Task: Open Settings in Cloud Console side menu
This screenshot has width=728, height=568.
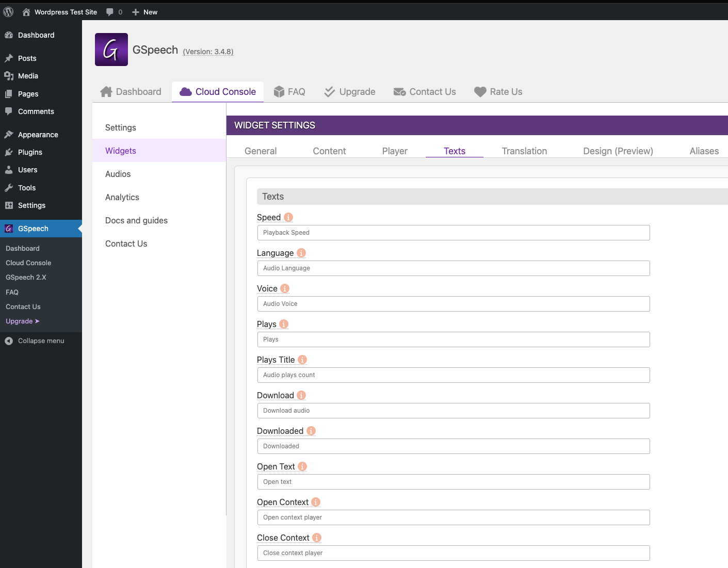Action: pyautogui.click(x=159, y=127)
